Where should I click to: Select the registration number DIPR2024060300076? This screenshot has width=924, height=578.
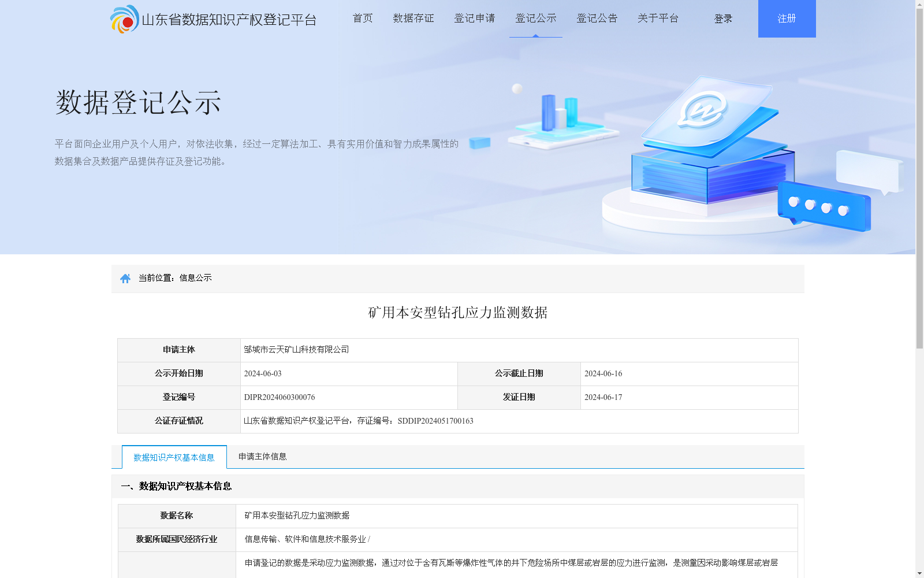click(279, 397)
